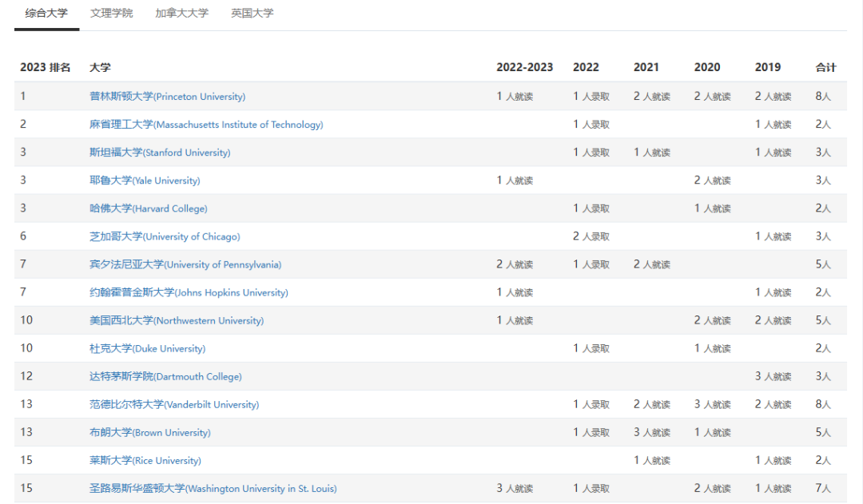Click the 2020 column header
Image resolution: width=863 pixels, height=504 pixels.
(707, 67)
